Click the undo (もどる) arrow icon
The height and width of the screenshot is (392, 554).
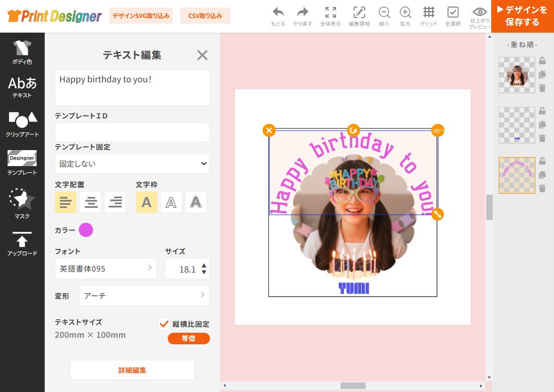click(x=278, y=13)
